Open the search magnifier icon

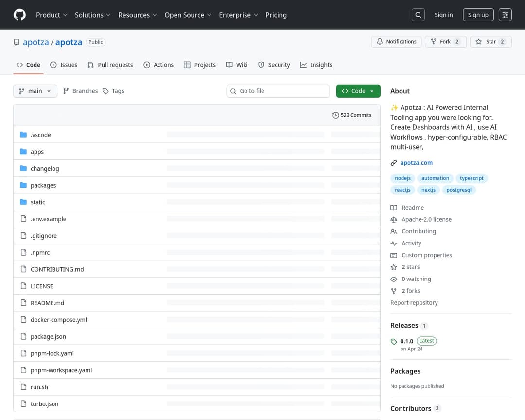click(418, 15)
